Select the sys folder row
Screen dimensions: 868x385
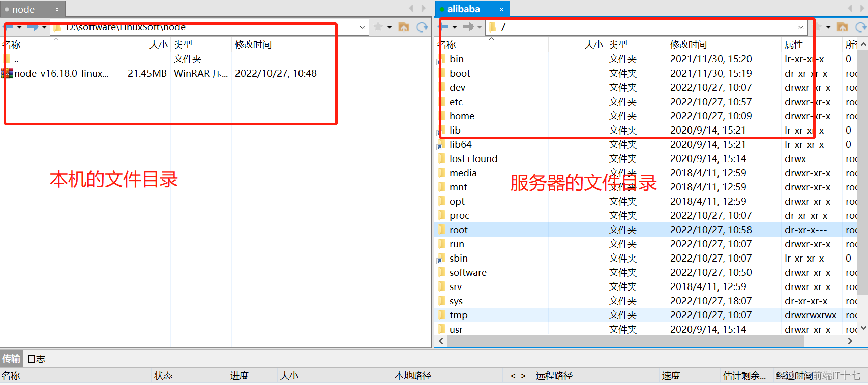[x=646, y=301]
